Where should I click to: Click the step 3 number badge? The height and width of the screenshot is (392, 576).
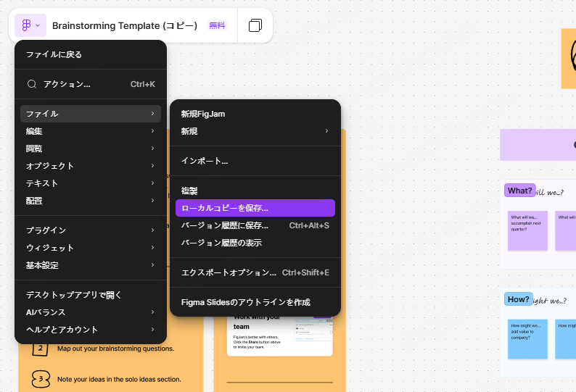(x=41, y=379)
